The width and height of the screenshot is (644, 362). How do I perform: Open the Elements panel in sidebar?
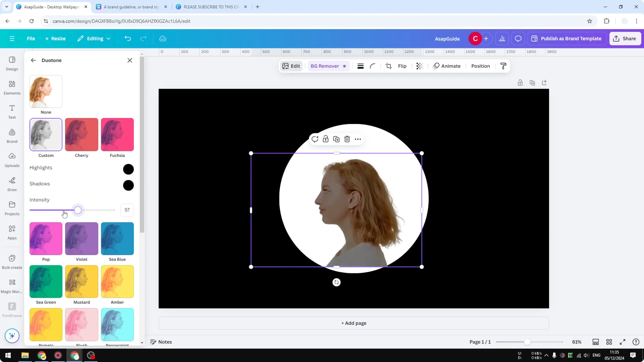pos(12,87)
